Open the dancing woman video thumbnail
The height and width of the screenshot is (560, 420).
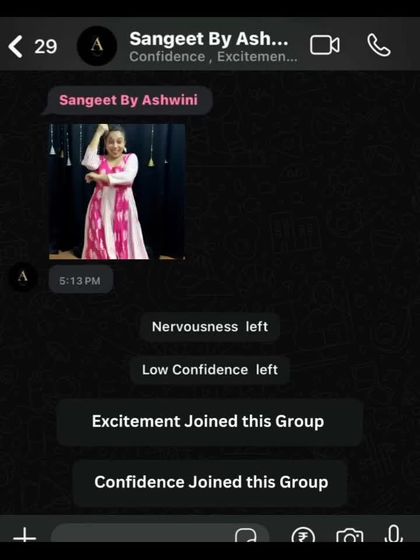pos(117,191)
